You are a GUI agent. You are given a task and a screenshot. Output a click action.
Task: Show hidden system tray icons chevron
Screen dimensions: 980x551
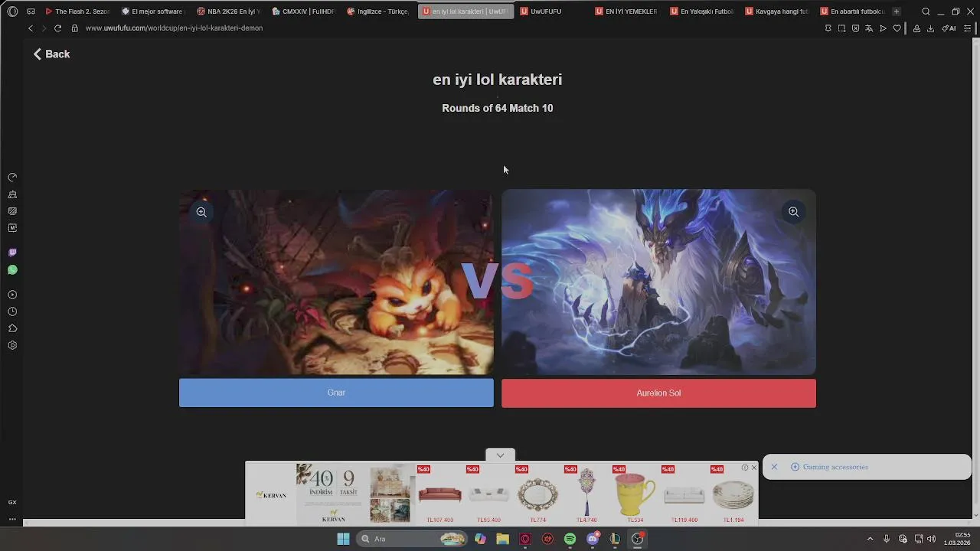coord(870,539)
